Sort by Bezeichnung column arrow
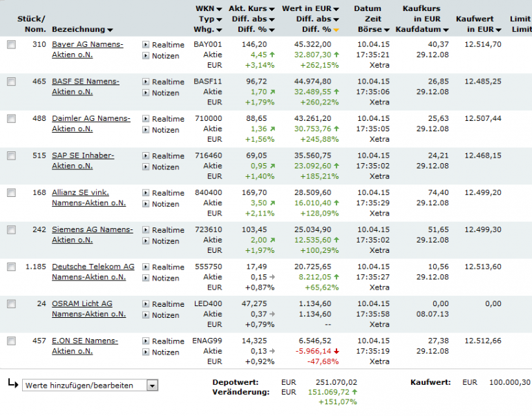This screenshot has width=532, height=416. click(110, 30)
